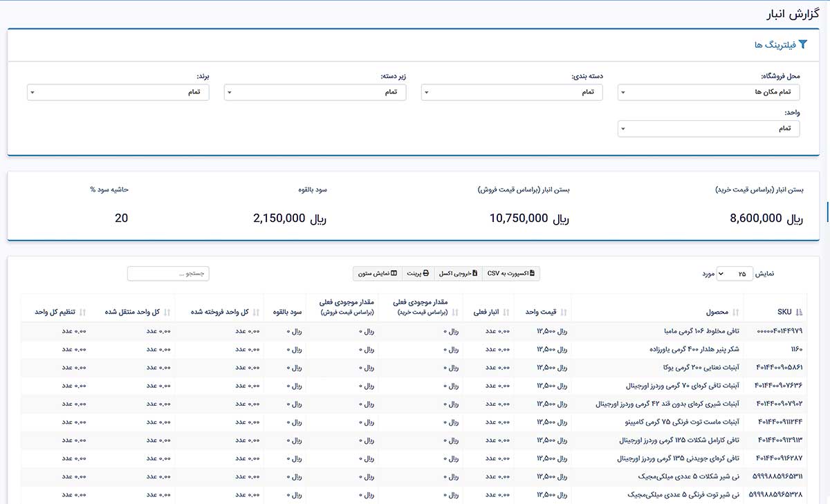The image size is (830, 504).
Task: Open the brand (برند) dropdown
Action: click(x=118, y=92)
